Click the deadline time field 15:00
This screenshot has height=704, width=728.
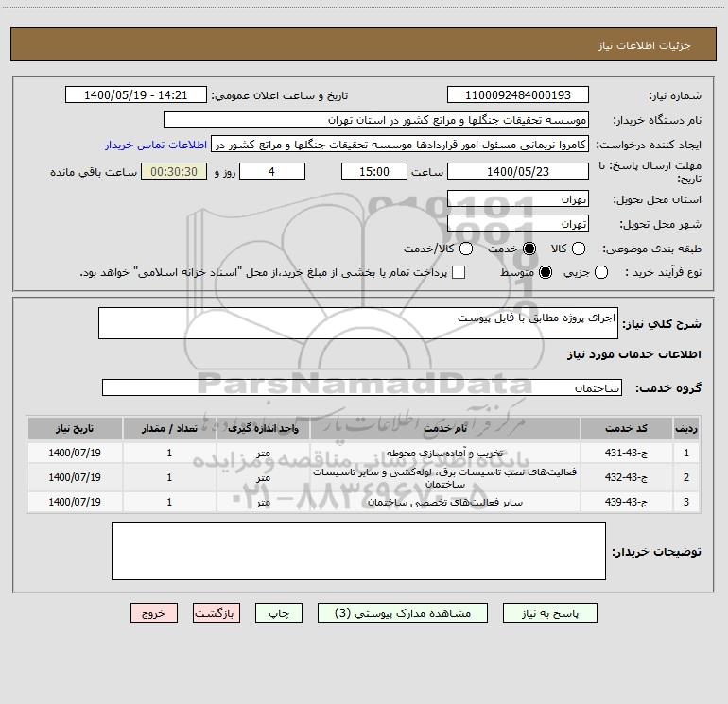[374, 171]
